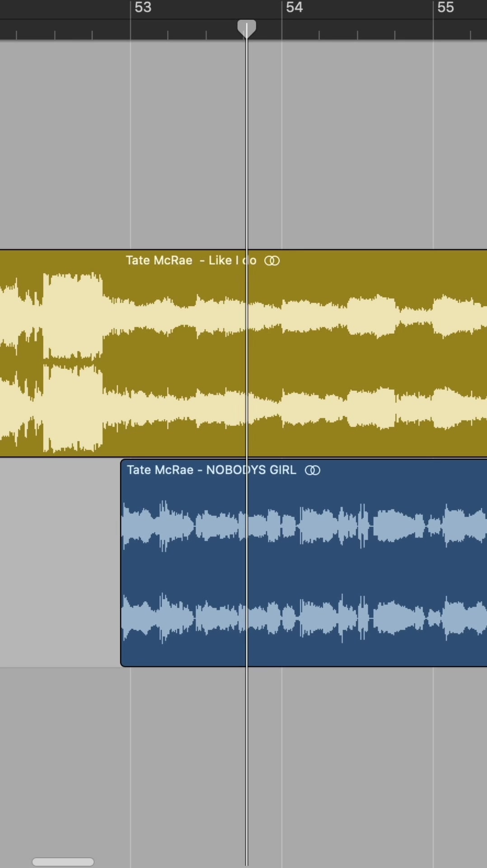Select the Tate McRae - NOBODYS GIRL region
This screenshot has height=868, width=487.
click(x=304, y=563)
